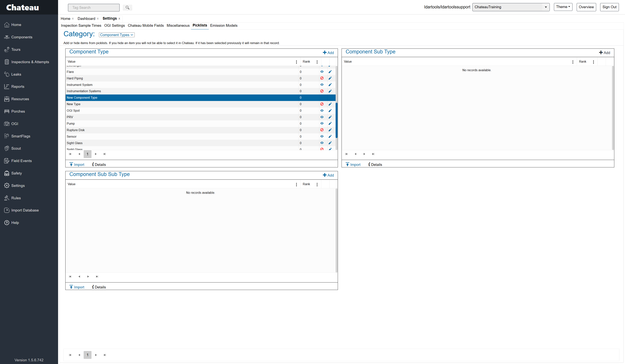Open the Rank column menu in Component Sub Type
This screenshot has height=364, width=625.
click(x=593, y=62)
